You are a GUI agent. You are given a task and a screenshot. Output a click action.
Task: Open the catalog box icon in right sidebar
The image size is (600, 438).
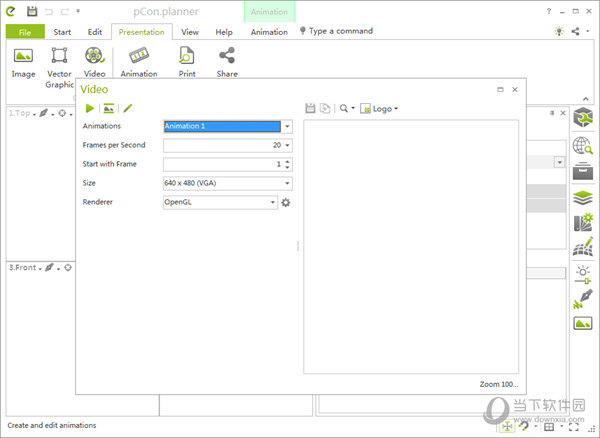583,117
